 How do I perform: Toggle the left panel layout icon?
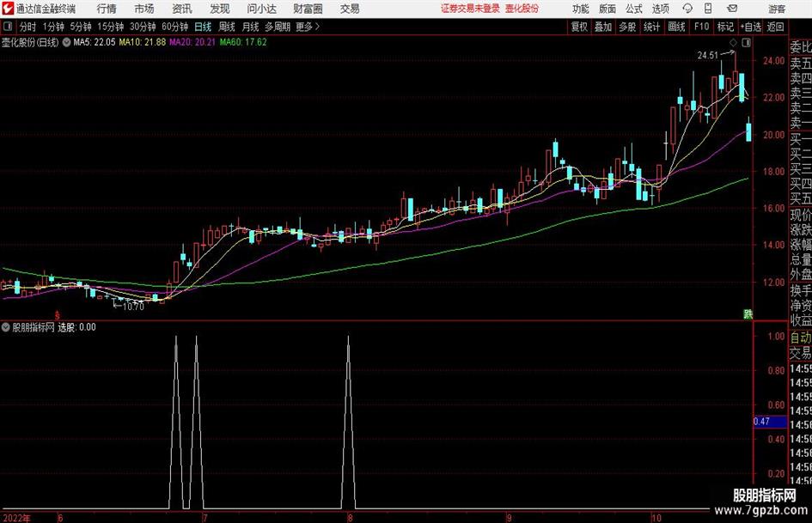click(x=8, y=27)
